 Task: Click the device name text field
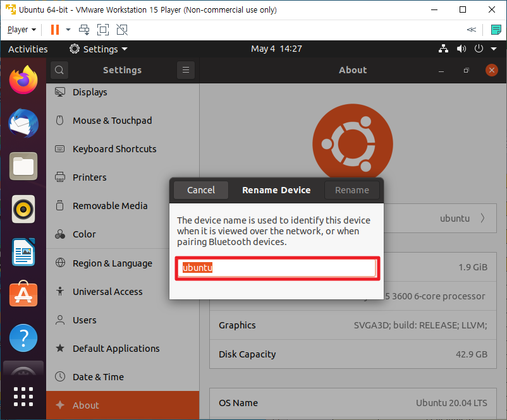278,268
